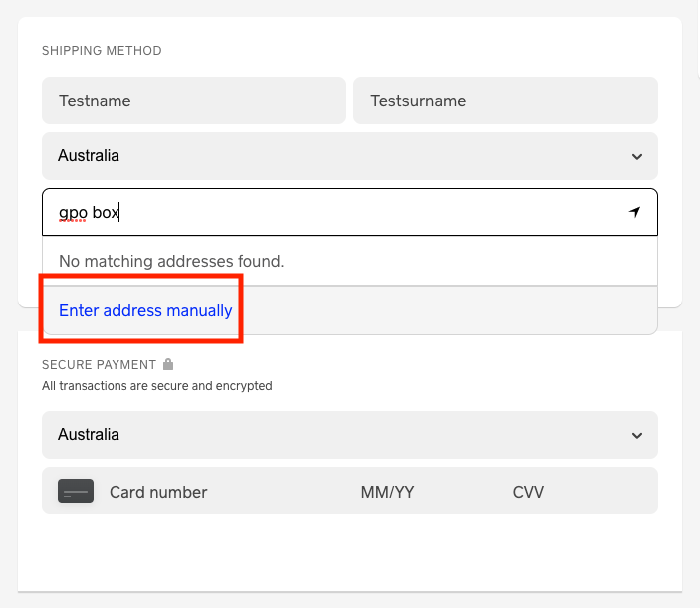Focus the Testsurname last name field
Screen dimensions: 700x608
(x=505, y=101)
